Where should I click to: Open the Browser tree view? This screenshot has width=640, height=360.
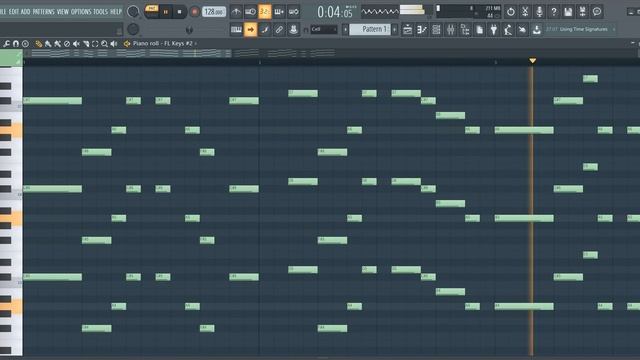(x=465, y=29)
